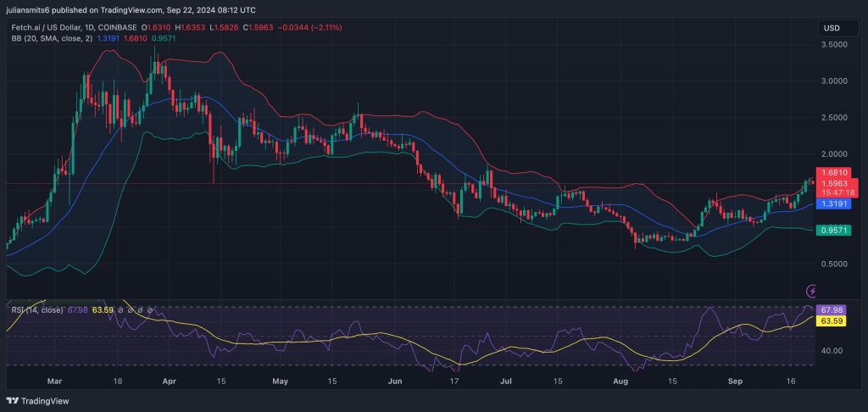Click the Sep label on time axis
This screenshot has width=868, height=412.
(x=735, y=381)
